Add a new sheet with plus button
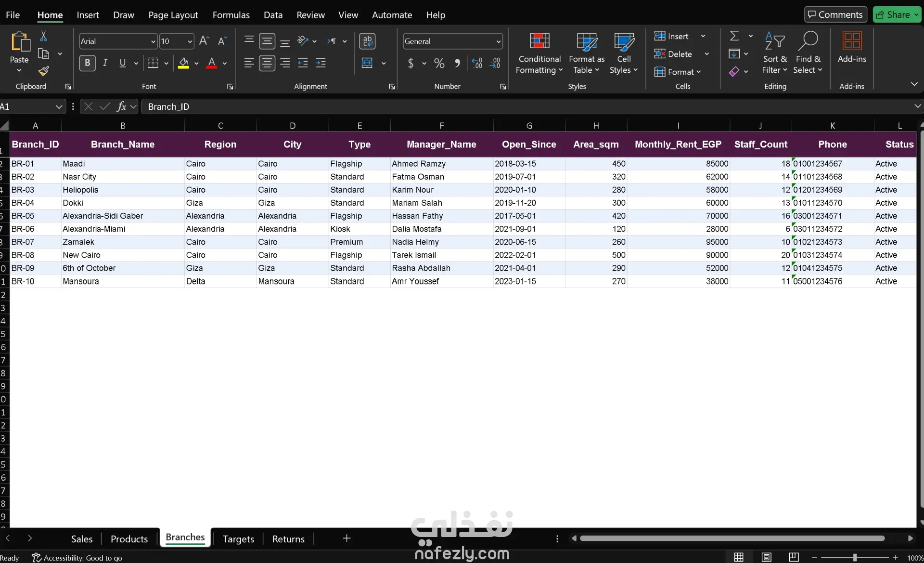This screenshot has width=924, height=563. (x=346, y=538)
